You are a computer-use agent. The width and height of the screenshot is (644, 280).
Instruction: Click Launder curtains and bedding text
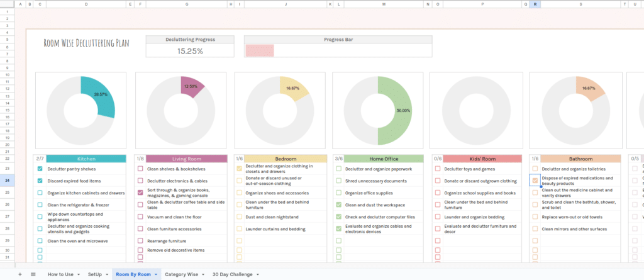274,229
